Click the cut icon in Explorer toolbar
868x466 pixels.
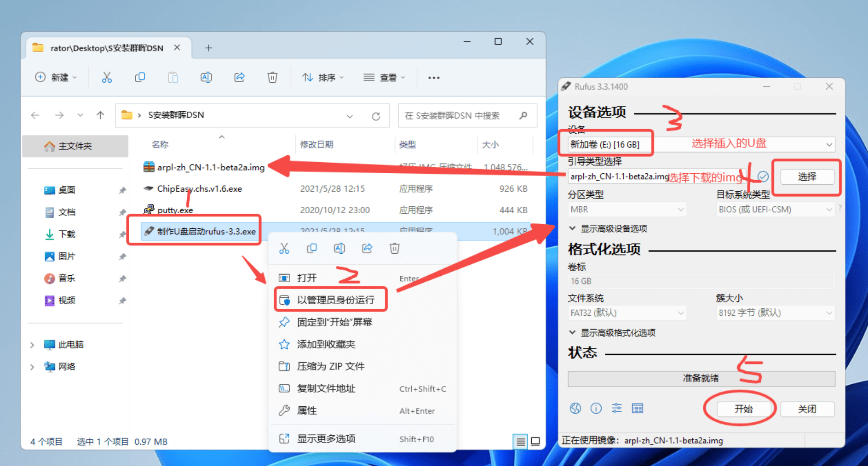107,77
